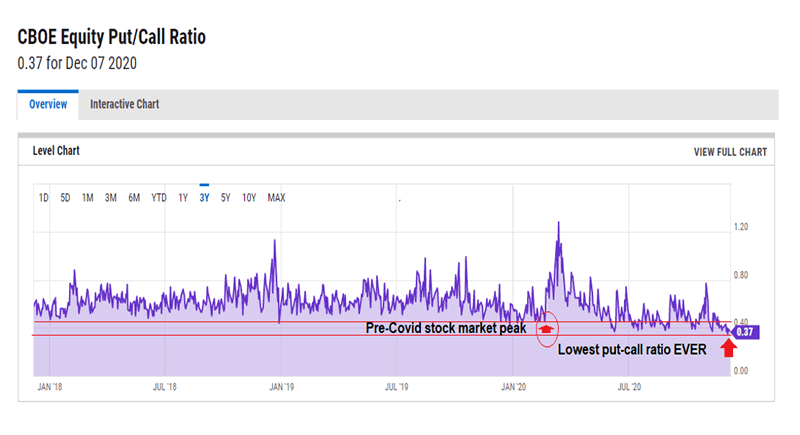Viewport: 800px width, 435px height.
Task: Open the Interactive Chart tab
Action: pos(124,104)
